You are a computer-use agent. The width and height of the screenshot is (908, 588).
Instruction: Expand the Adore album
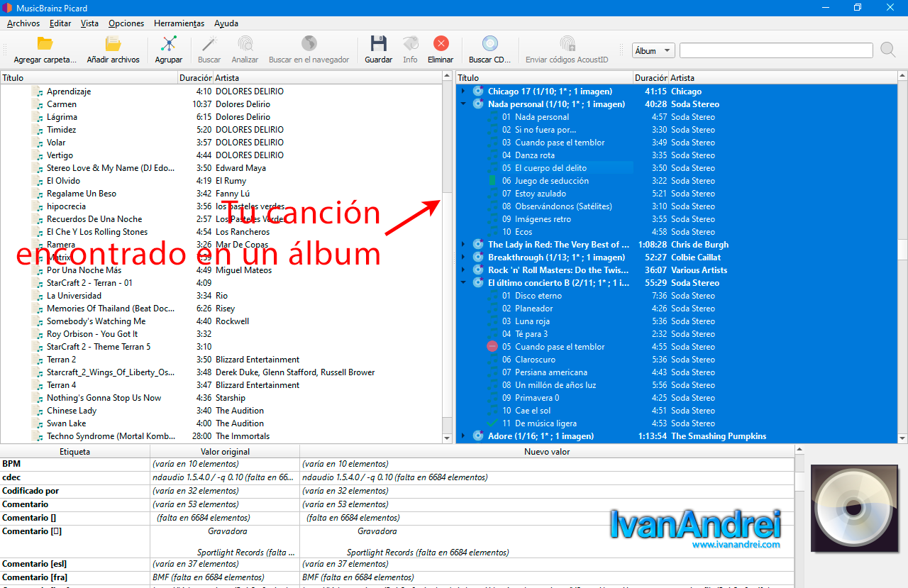tap(463, 436)
